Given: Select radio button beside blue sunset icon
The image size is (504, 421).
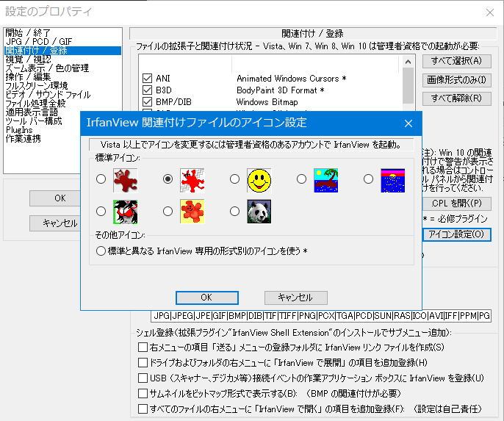Looking at the screenshot, I should [368, 179].
